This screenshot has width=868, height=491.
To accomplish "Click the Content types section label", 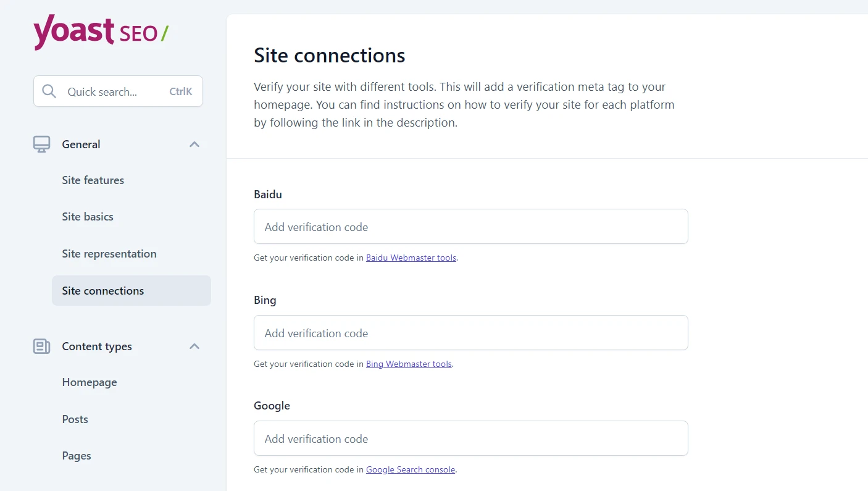I will tap(97, 346).
